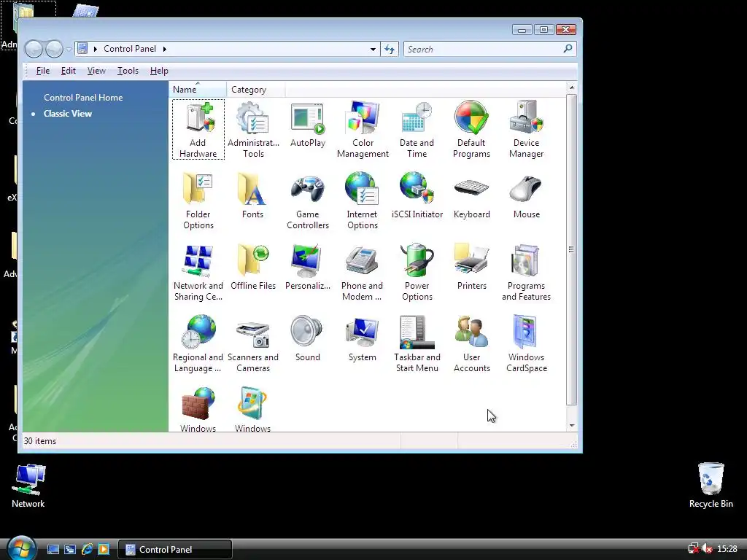
Task: Open recent pages dropdown beside navigation buttons
Action: point(69,49)
